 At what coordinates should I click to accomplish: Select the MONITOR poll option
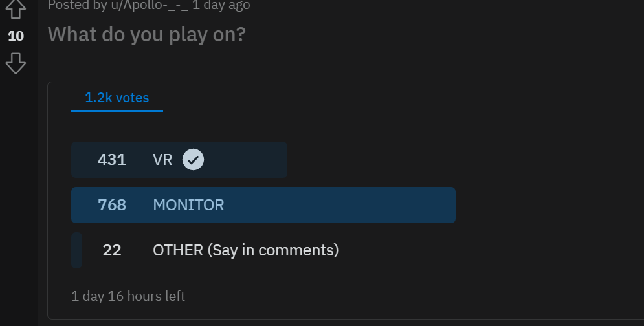[263, 205]
